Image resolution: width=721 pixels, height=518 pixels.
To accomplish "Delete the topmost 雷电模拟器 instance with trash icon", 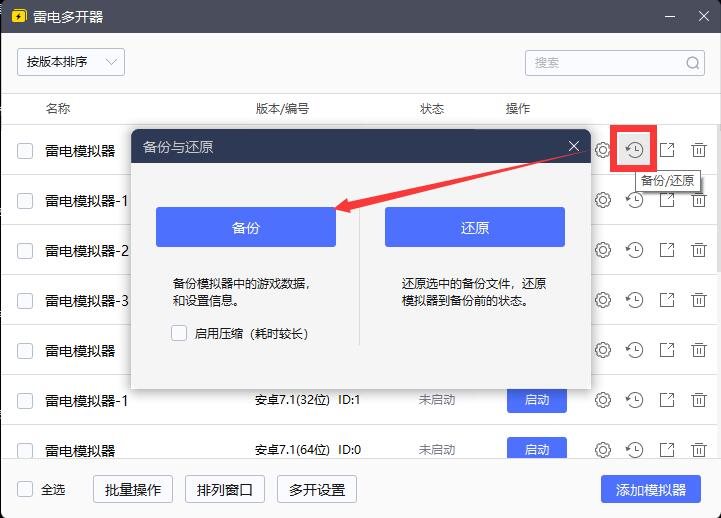I will pyautogui.click(x=698, y=150).
